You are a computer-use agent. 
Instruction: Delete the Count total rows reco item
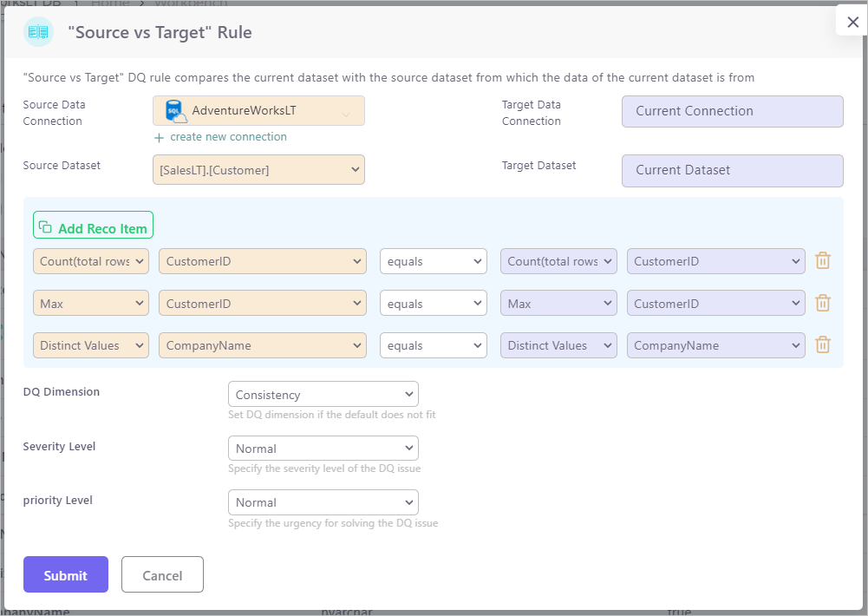[823, 261]
